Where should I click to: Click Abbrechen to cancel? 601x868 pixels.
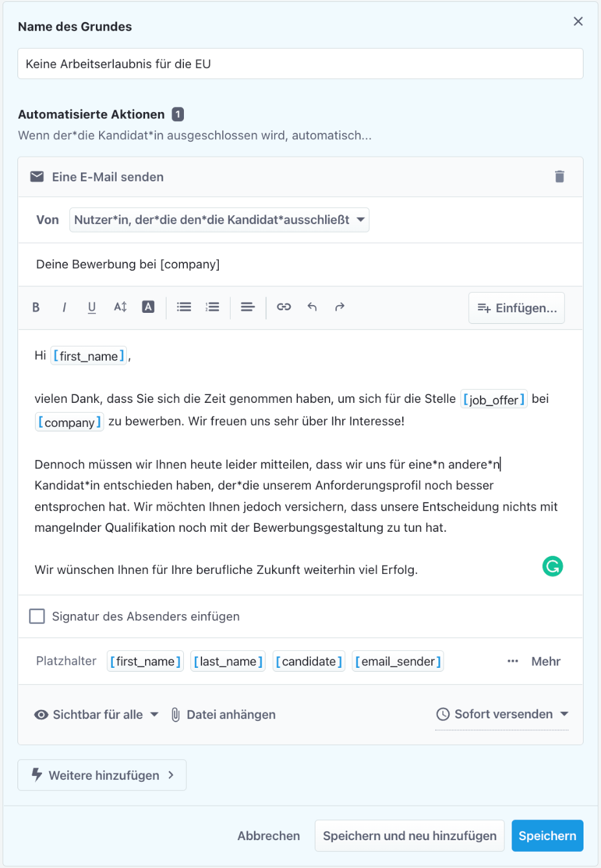pyautogui.click(x=269, y=836)
